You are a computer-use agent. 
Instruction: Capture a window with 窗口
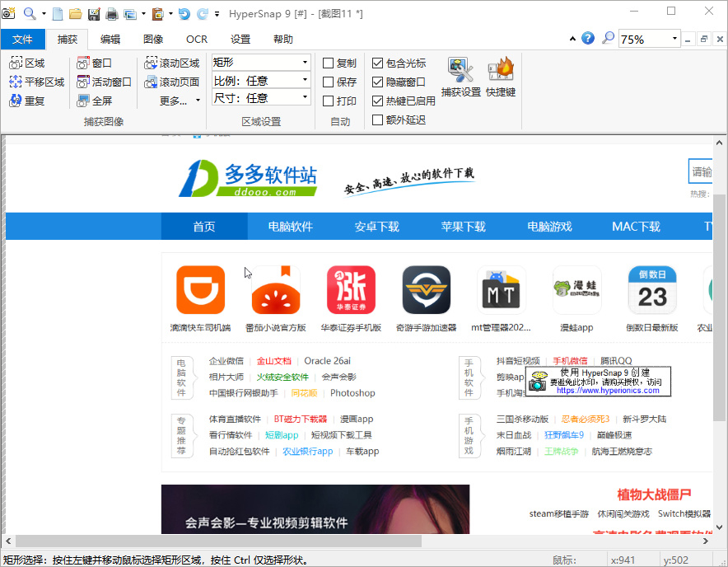(x=94, y=63)
